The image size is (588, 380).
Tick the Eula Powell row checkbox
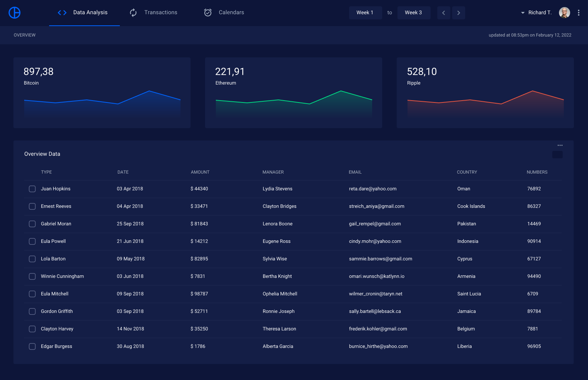(x=32, y=241)
